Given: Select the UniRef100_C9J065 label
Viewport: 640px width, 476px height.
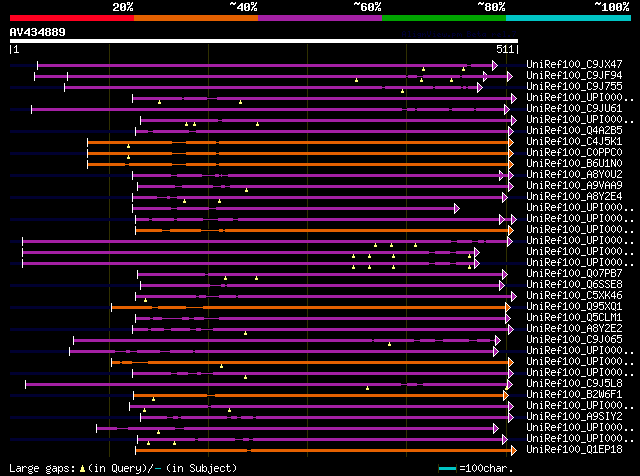Looking at the screenshot, I should point(574,339).
